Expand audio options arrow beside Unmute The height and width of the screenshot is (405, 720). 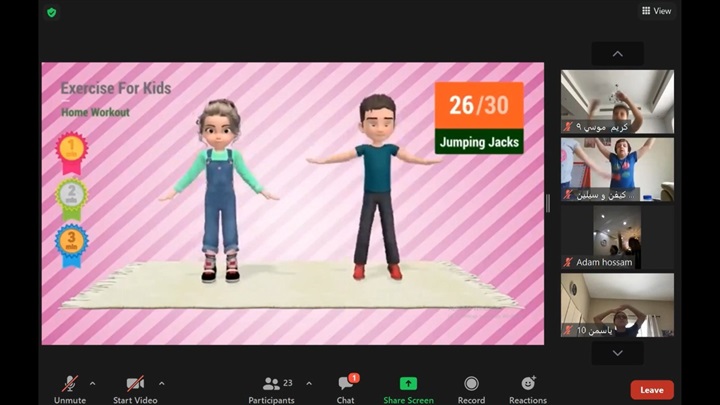click(93, 383)
